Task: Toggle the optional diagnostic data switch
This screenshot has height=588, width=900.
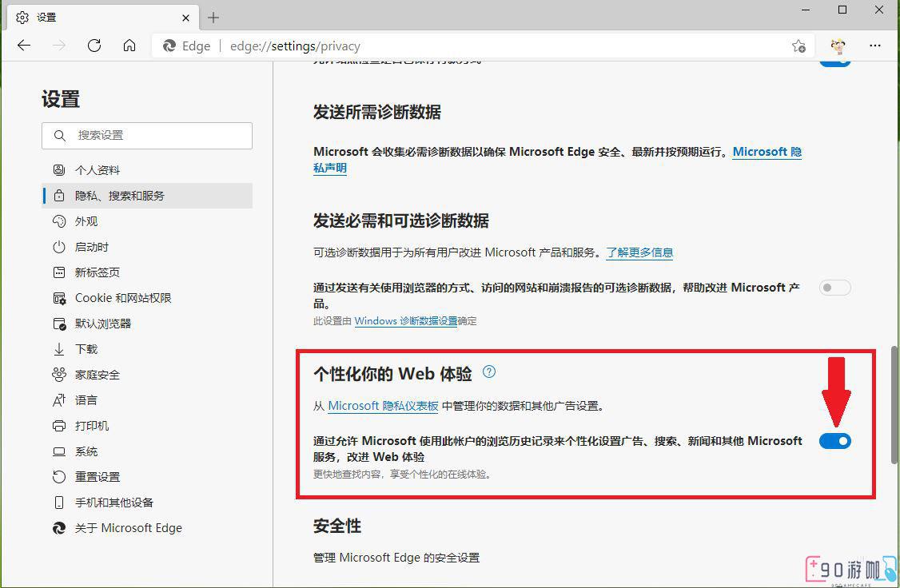Action: [834, 288]
